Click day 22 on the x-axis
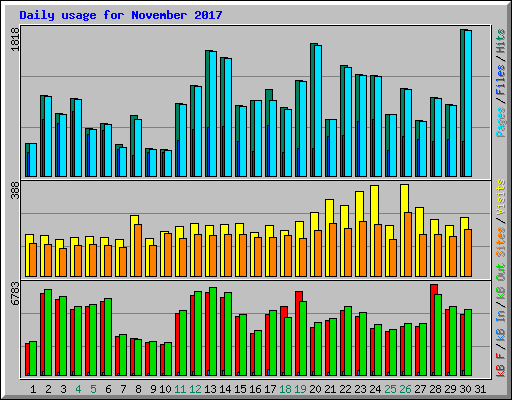 [345, 389]
